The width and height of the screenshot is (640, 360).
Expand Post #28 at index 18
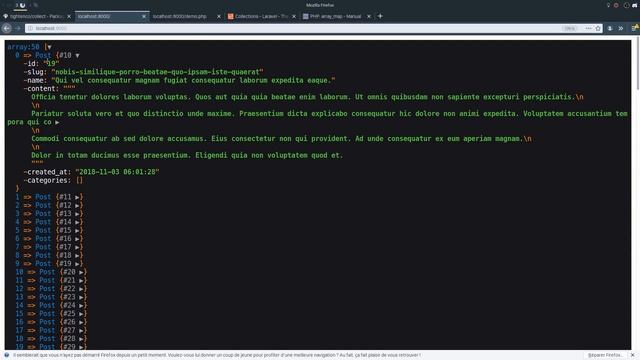[x=81, y=339]
